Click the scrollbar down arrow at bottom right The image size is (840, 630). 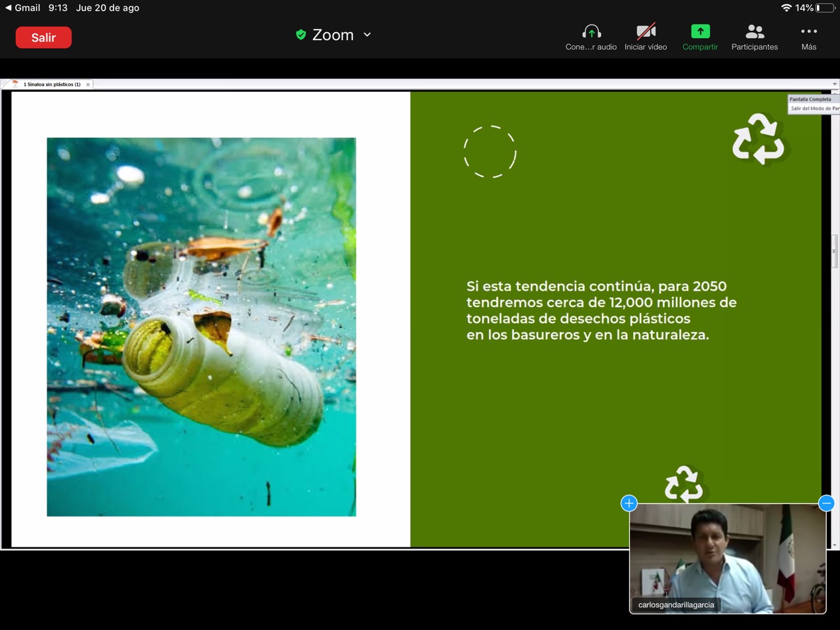[x=835, y=545]
